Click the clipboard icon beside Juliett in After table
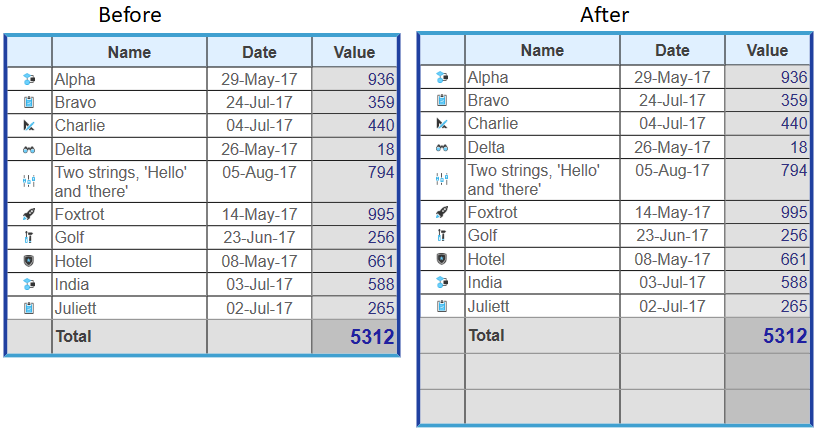826x434 pixels. click(x=442, y=306)
